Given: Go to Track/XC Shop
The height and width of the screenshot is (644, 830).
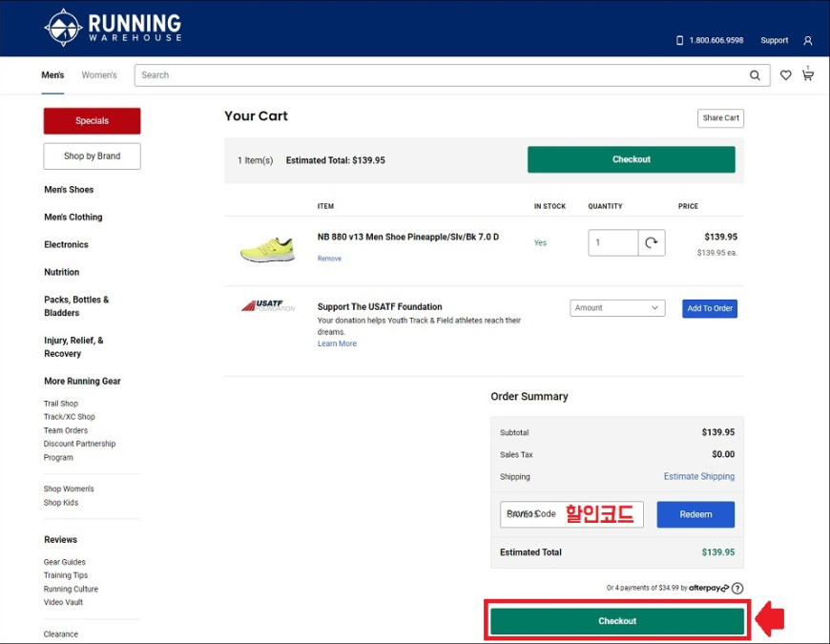Looking at the screenshot, I should tap(70, 417).
